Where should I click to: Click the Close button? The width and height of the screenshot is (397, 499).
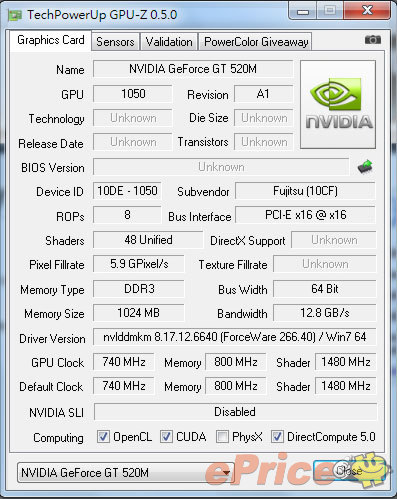coord(349,471)
